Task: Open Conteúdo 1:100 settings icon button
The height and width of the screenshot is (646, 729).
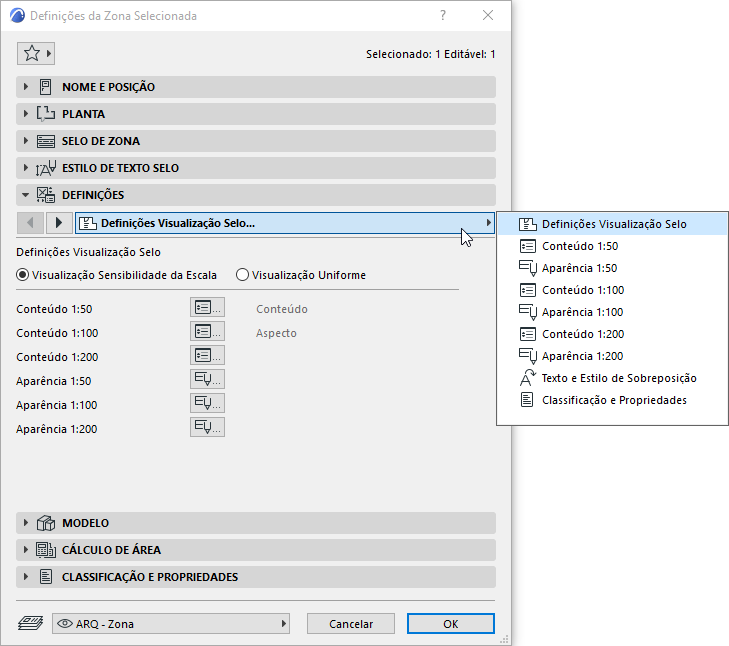Action: tap(207, 332)
